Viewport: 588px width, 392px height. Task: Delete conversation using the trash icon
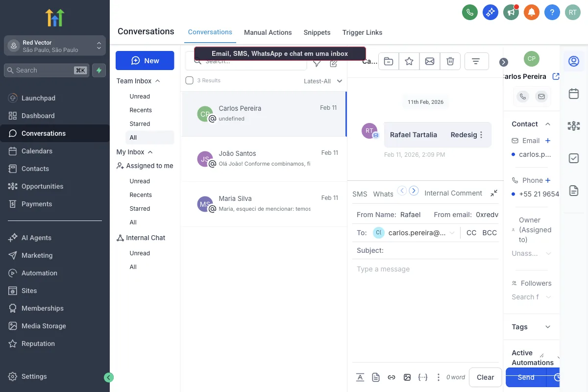(x=450, y=61)
